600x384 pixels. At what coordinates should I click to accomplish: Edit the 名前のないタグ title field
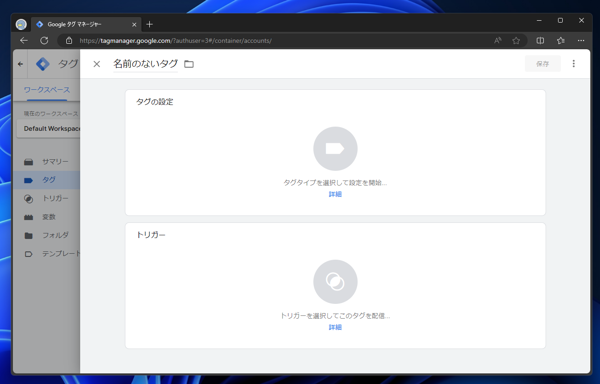pos(145,63)
